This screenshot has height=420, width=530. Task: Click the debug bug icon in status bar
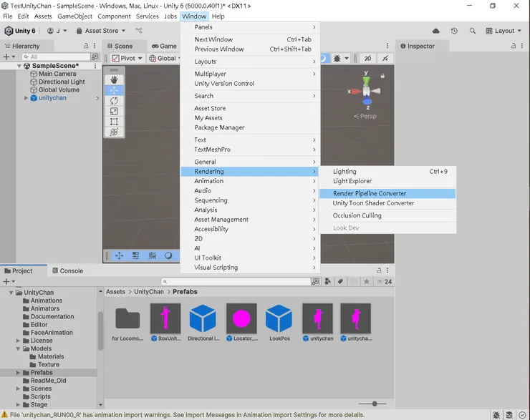click(496, 415)
